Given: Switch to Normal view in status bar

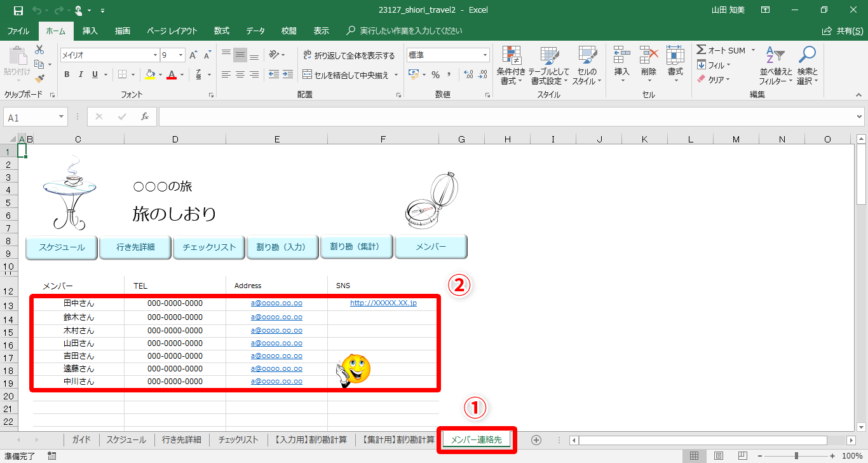Looking at the screenshot, I should click(x=695, y=456).
